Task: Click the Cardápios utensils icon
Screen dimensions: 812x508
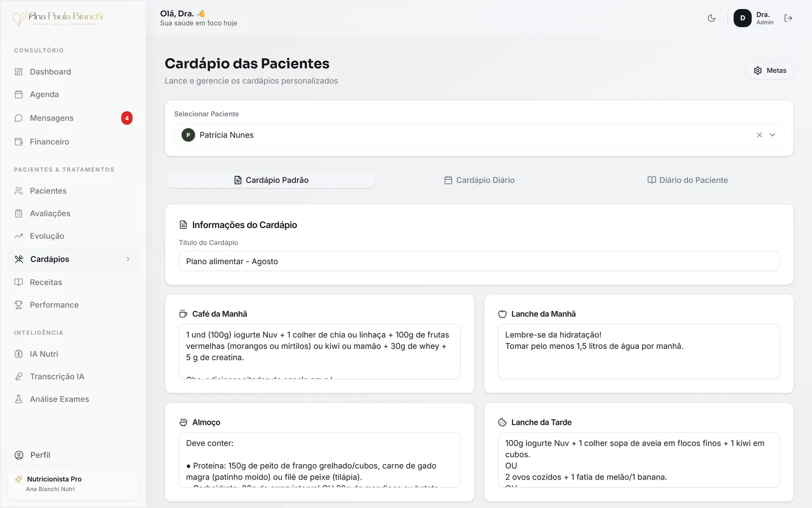Action: [x=19, y=259]
